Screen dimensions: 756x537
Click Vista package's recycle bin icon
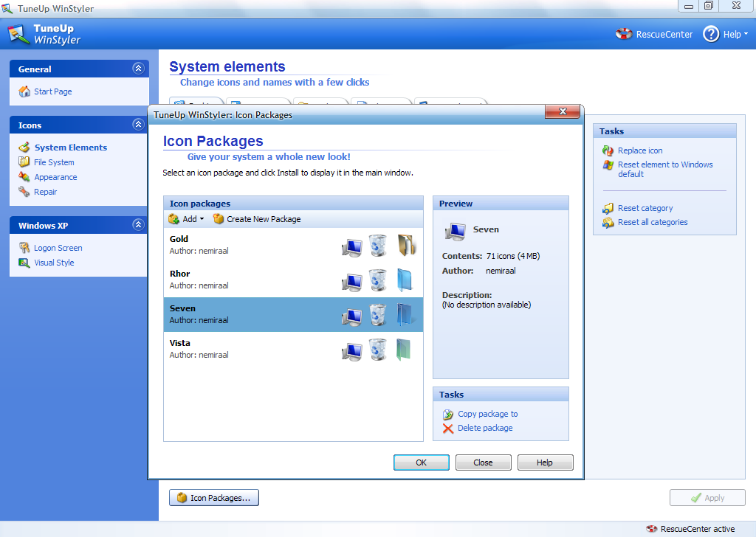377,349
